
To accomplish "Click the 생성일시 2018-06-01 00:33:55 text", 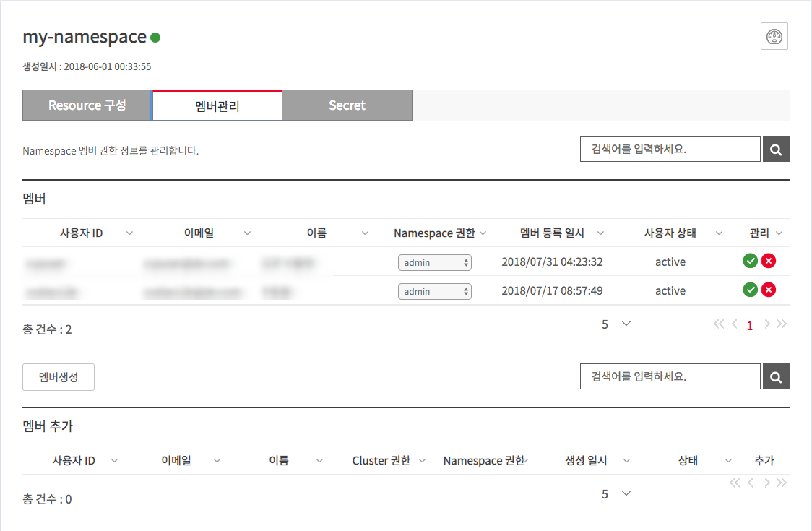I will coord(87,67).
